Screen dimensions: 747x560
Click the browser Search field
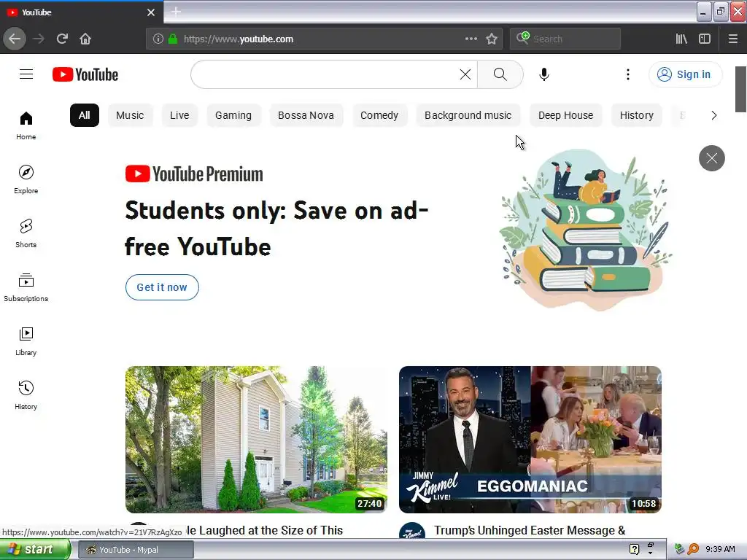(x=565, y=39)
